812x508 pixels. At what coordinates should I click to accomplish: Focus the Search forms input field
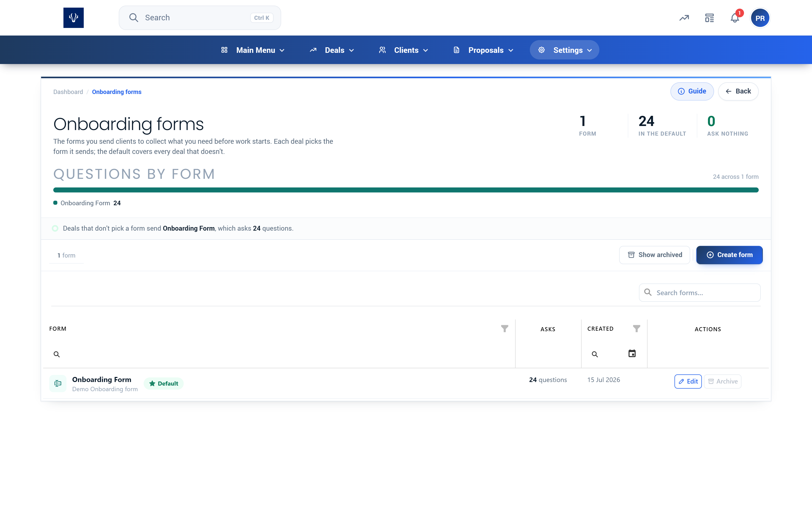pyautogui.click(x=700, y=293)
